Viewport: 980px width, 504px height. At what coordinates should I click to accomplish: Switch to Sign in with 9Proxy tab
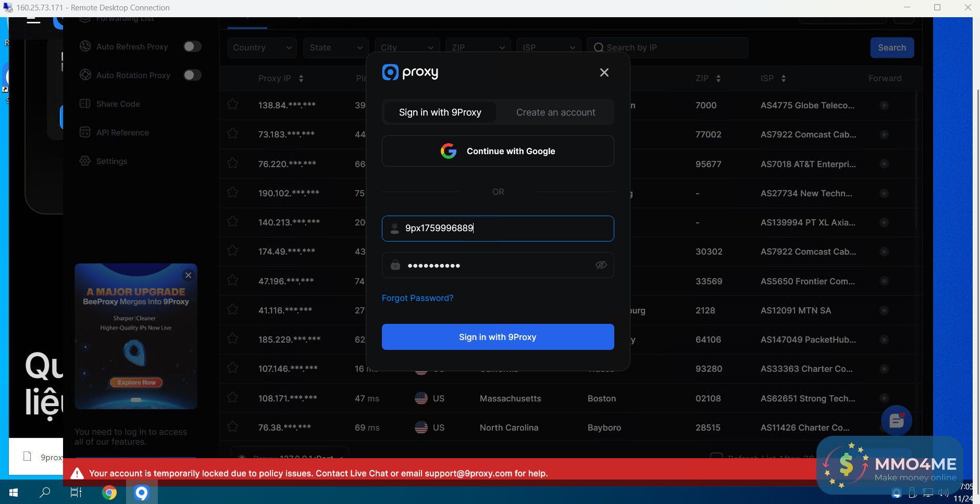440,112
